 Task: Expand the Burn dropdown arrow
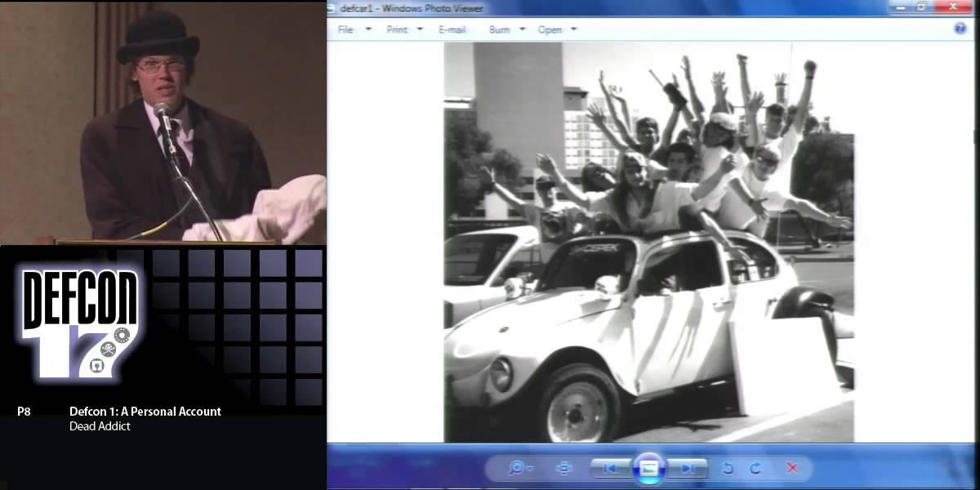coord(522,29)
